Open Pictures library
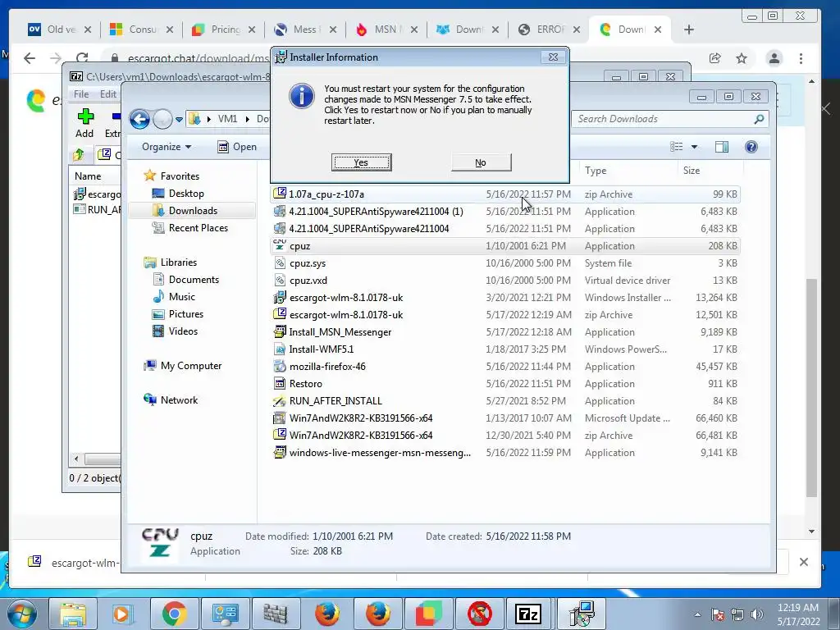The image size is (840, 630). pyautogui.click(x=186, y=314)
